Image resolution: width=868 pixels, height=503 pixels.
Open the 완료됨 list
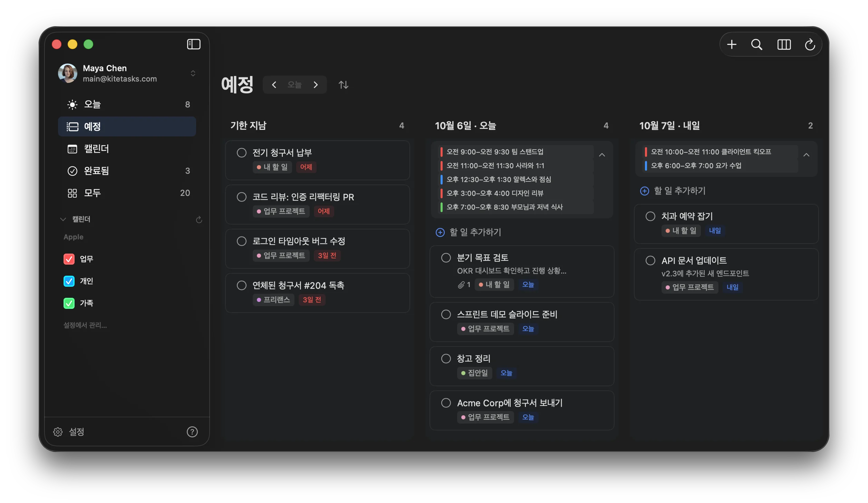(x=127, y=171)
